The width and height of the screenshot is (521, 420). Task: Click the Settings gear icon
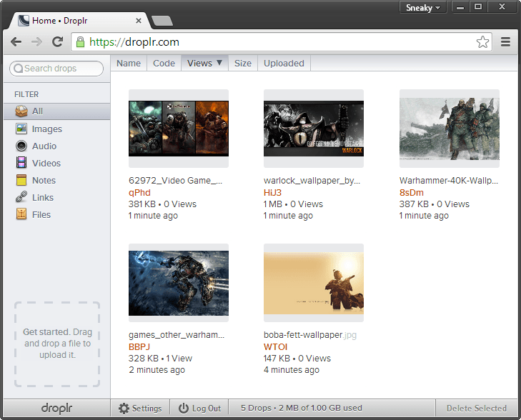(124, 409)
